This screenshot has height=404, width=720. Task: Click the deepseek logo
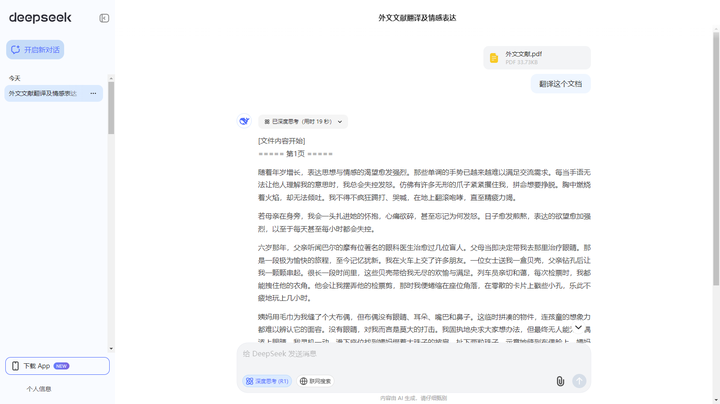point(40,17)
